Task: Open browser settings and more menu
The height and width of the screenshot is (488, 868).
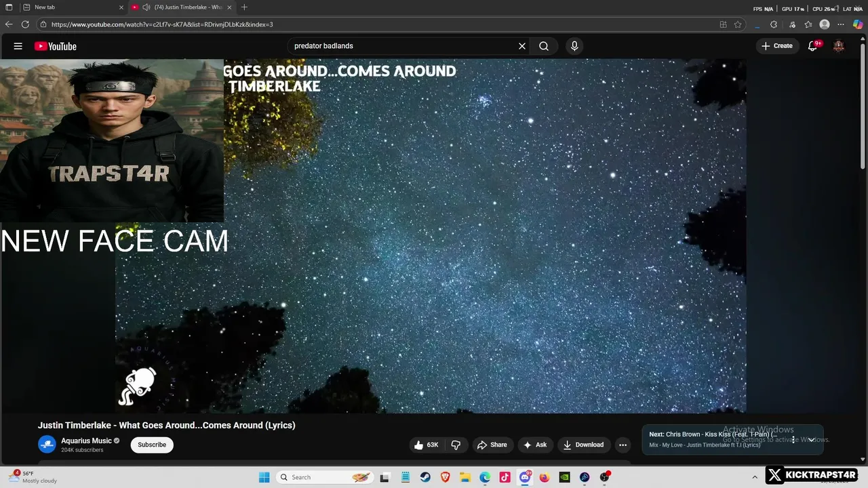Action: click(x=841, y=24)
